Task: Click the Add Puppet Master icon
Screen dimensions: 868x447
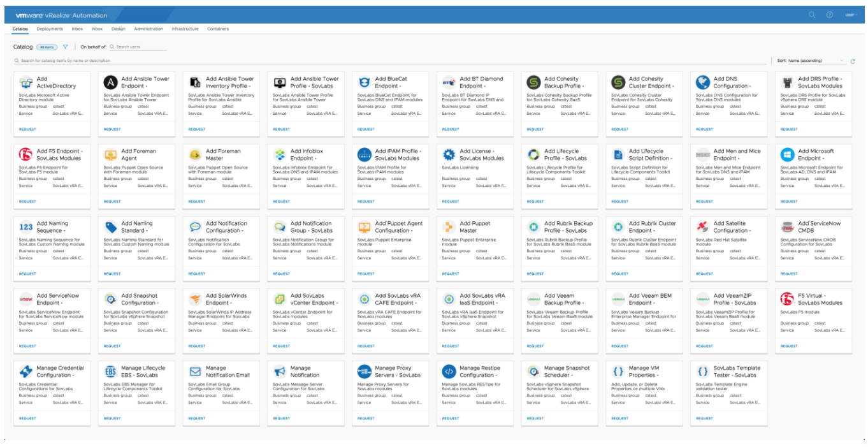Action: (449, 227)
